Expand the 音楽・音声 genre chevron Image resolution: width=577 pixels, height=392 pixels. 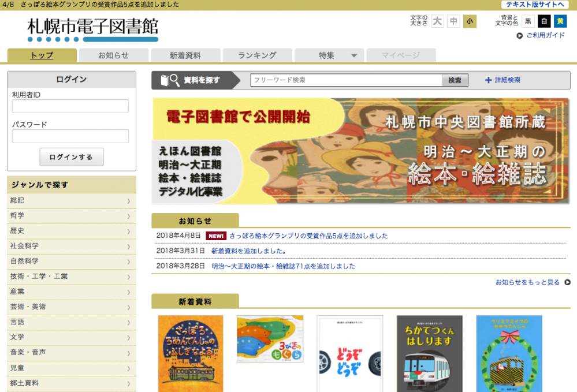pos(129,353)
